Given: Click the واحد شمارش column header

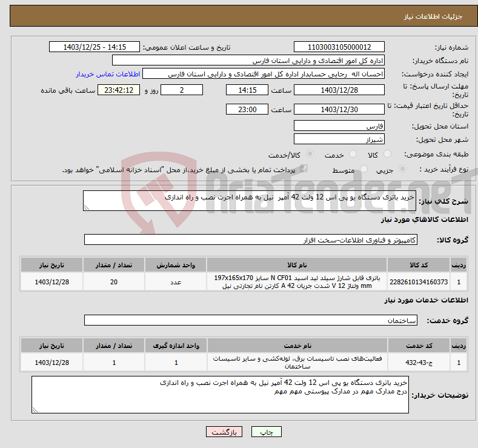Looking at the screenshot, I should [176, 265].
